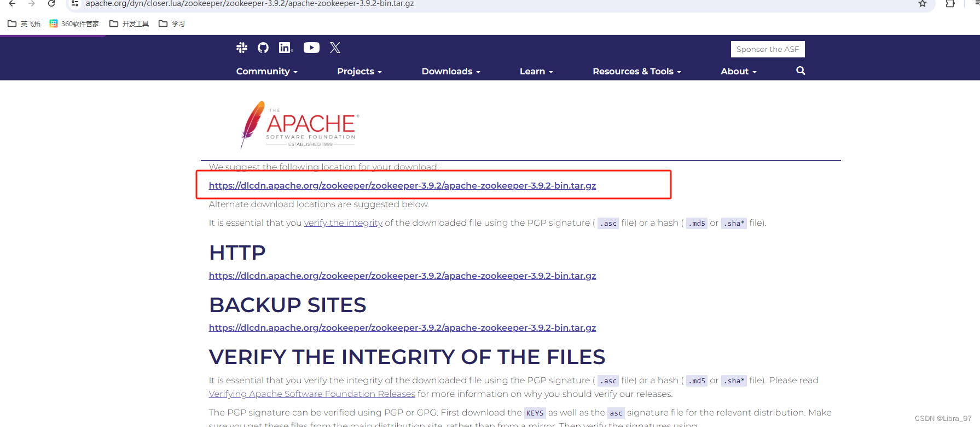Click the browser forward arrow
The image size is (980, 427).
click(32, 3)
